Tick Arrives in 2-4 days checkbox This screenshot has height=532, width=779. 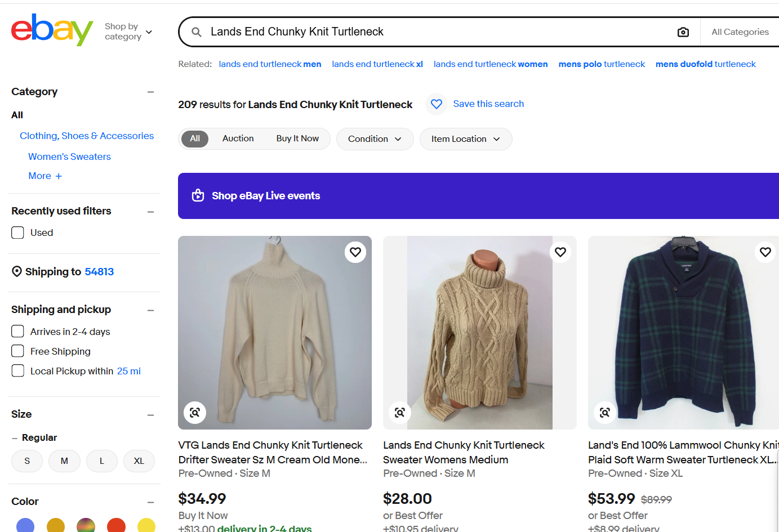point(17,332)
